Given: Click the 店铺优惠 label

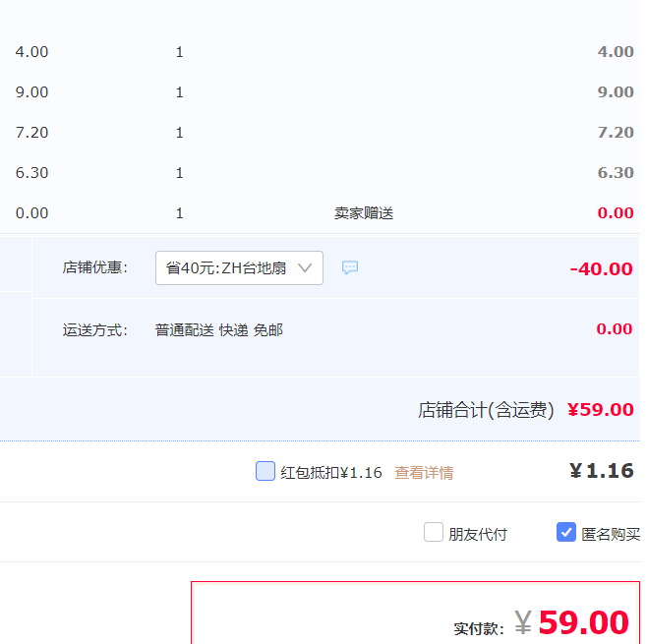Looking at the screenshot, I should pyautogui.click(x=95, y=267).
